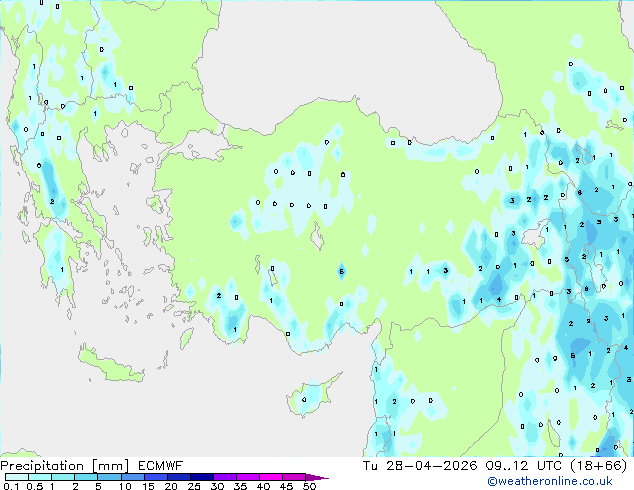The image size is (634, 490).
Task: Select the "45" legend scale value
Action: click(x=286, y=486)
